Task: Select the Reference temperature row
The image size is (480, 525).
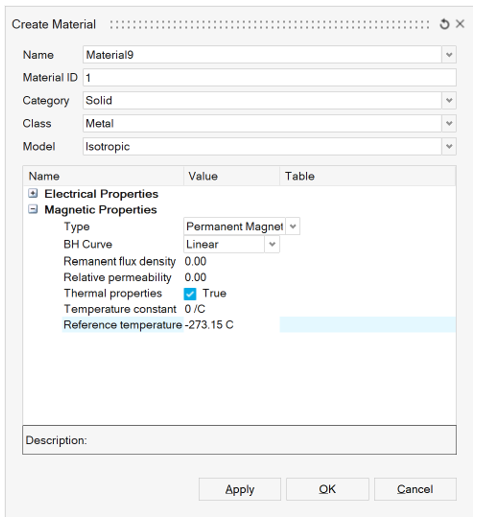Action: 259,325
